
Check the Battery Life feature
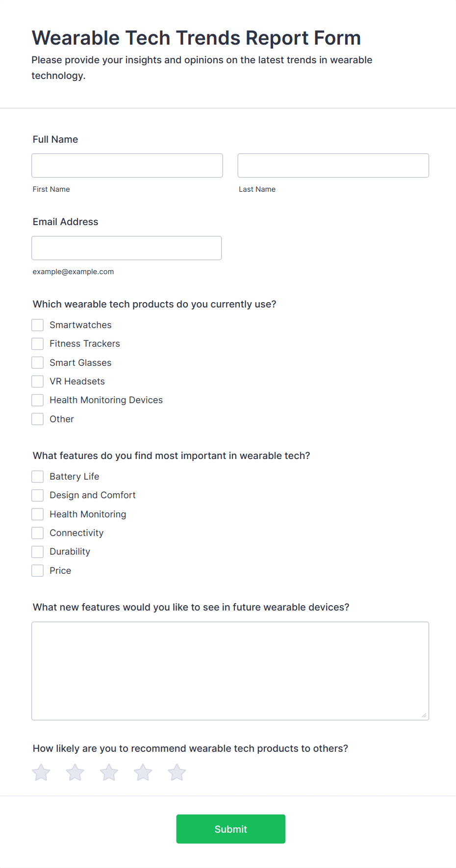(38, 477)
